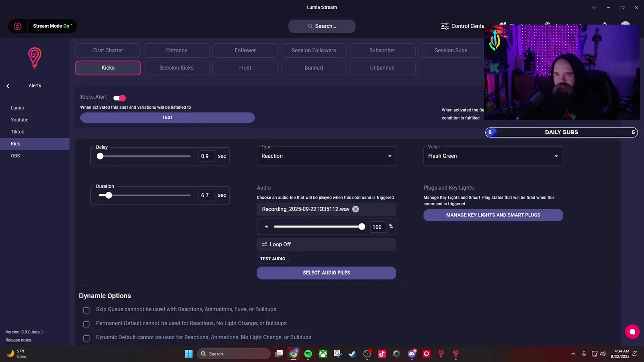Check Dynamic Default option checkbox

point(86,338)
